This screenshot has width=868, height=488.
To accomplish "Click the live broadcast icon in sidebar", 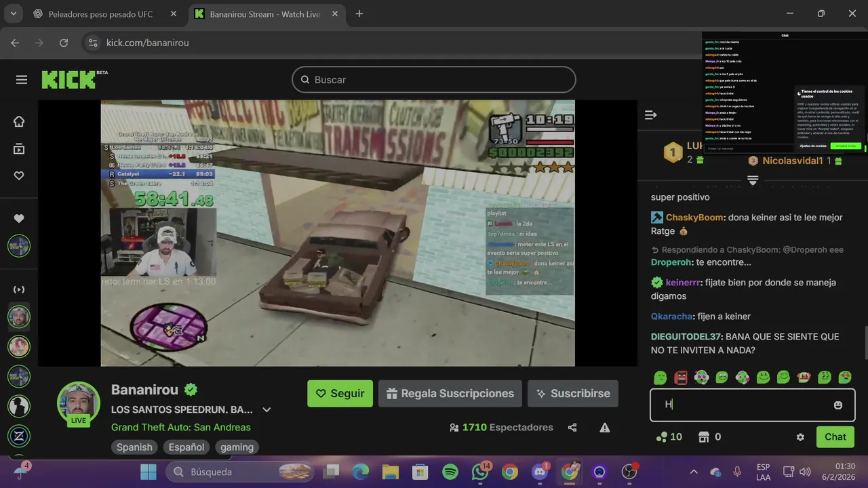I will point(19,289).
